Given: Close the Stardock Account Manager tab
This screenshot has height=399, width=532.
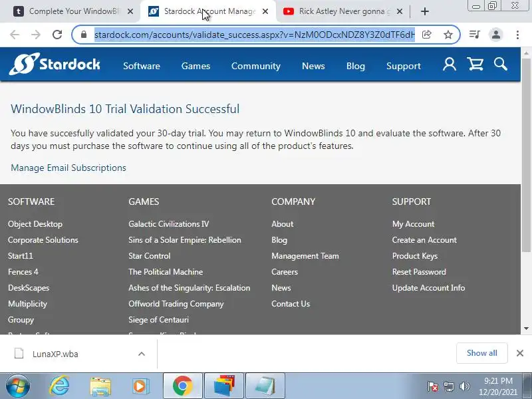Looking at the screenshot, I should coord(265,11).
